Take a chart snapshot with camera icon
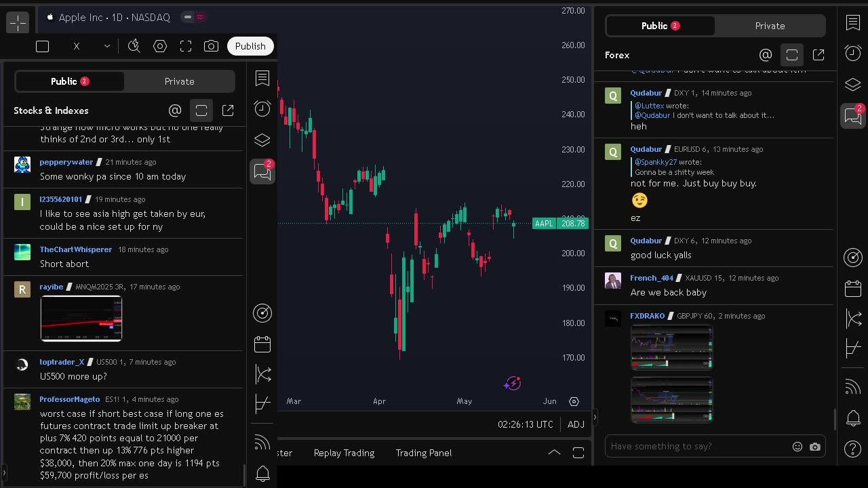The width and height of the screenshot is (868, 488). coord(212,46)
